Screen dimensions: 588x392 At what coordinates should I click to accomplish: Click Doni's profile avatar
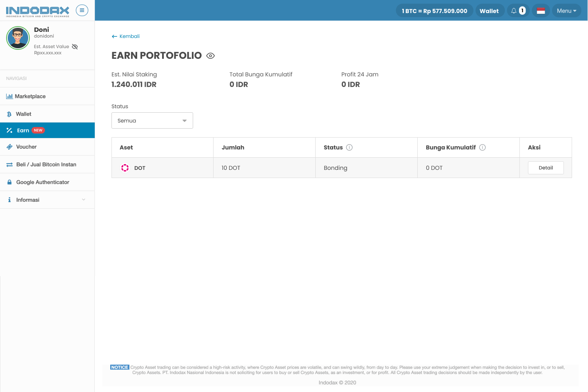click(x=18, y=38)
